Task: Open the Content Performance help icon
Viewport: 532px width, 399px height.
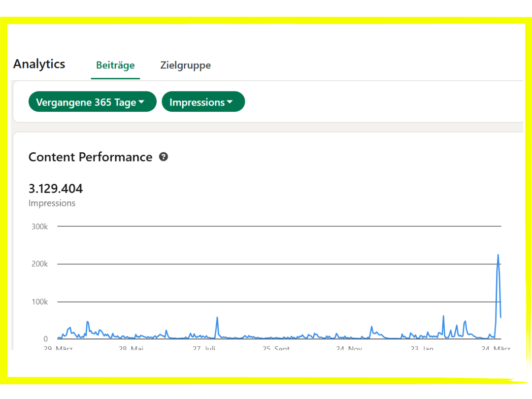Action: pos(164,157)
